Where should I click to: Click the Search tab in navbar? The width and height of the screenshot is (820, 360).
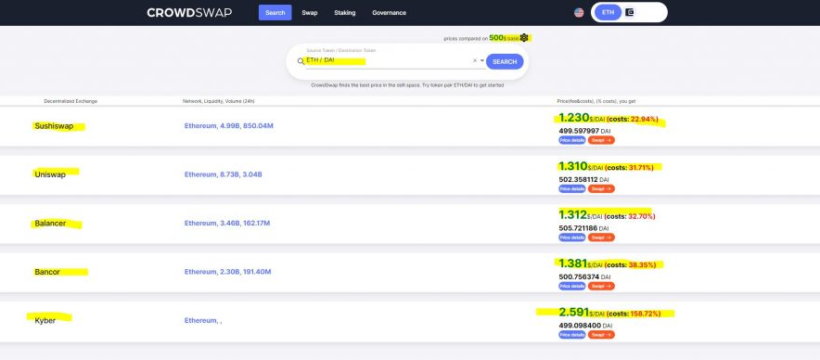point(275,13)
